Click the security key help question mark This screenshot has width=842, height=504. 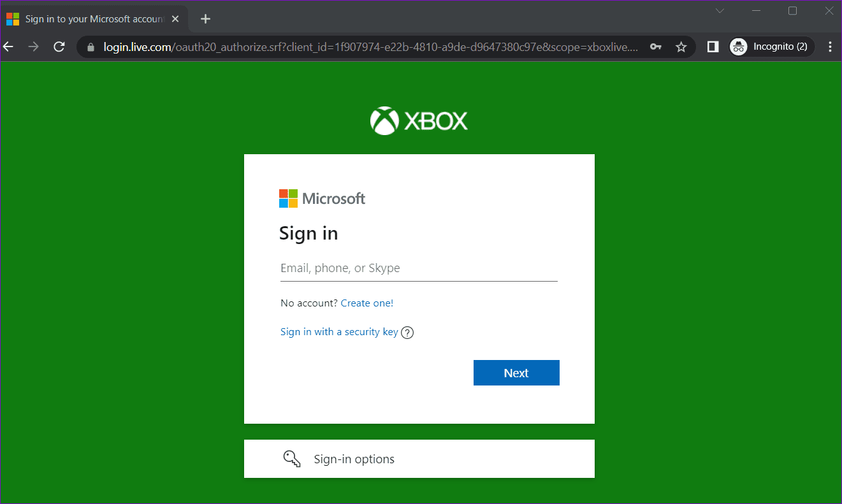coord(407,333)
